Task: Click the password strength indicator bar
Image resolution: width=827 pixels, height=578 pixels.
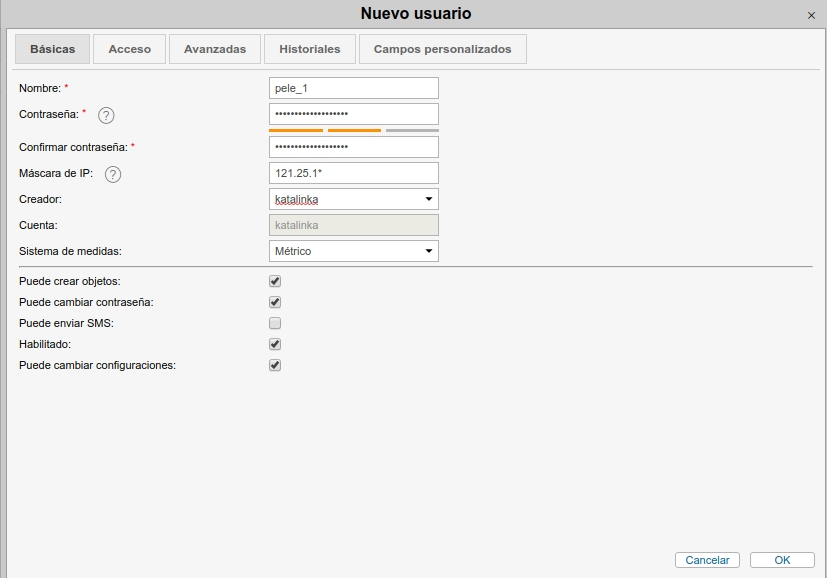Action: coord(354,130)
